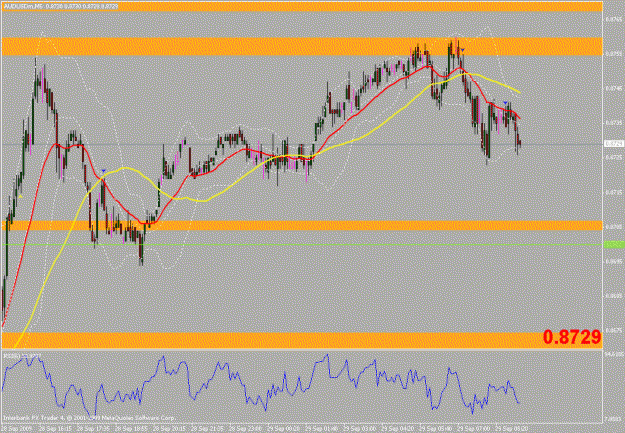Click the 0.8755 price axis label
This screenshot has width=625, height=433.
coord(614,53)
